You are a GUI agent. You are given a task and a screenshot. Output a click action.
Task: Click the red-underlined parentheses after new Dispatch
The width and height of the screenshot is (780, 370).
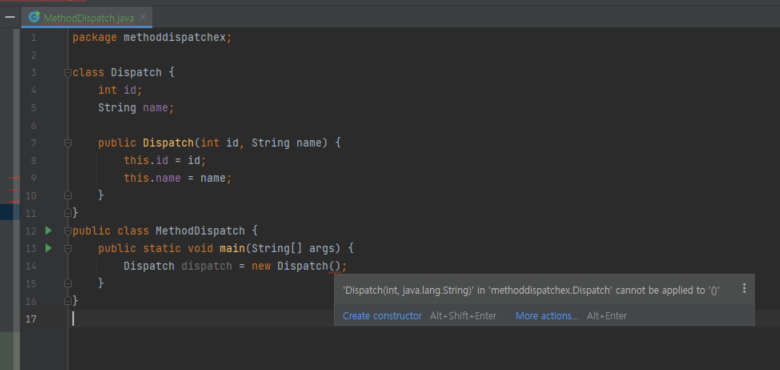click(x=334, y=266)
